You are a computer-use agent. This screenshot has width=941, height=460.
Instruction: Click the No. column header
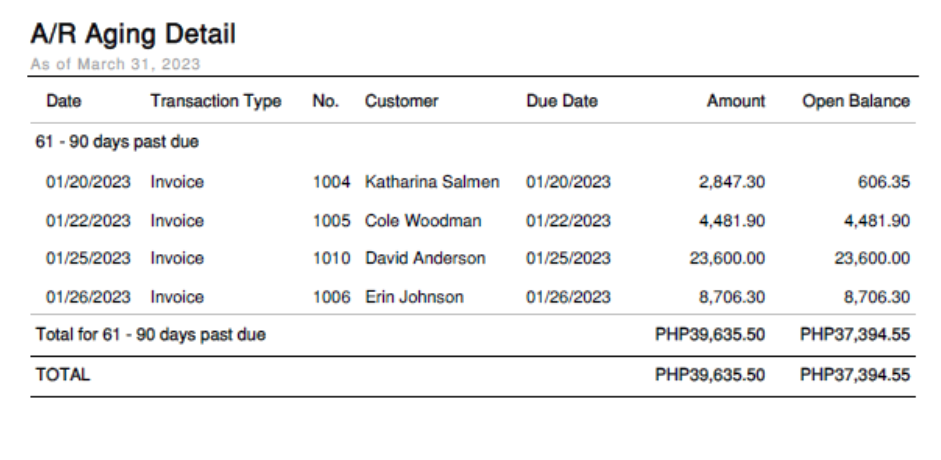(326, 101)
